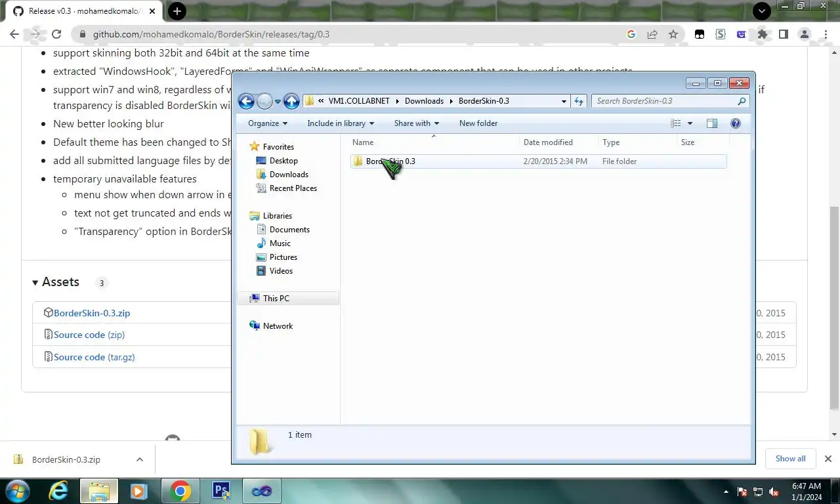Open the Music library
The image size is (840, 504).
point(280,243)
